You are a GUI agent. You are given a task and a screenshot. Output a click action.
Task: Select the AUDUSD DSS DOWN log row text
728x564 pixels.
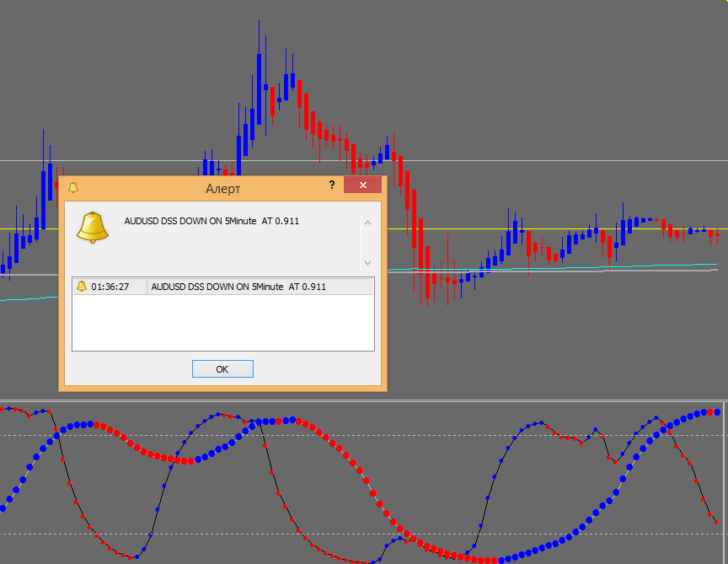238,287
